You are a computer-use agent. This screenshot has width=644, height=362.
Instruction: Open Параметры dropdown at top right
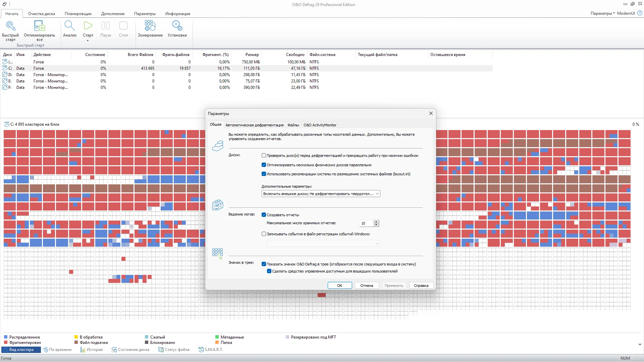point(603,13)
